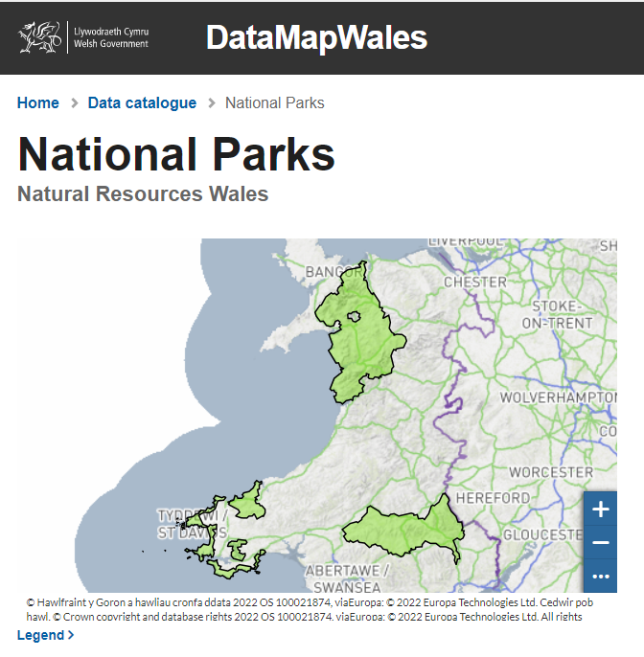Click the map copyright attribution text
Screen dimensions: 644x657
[x=310, y=609]
